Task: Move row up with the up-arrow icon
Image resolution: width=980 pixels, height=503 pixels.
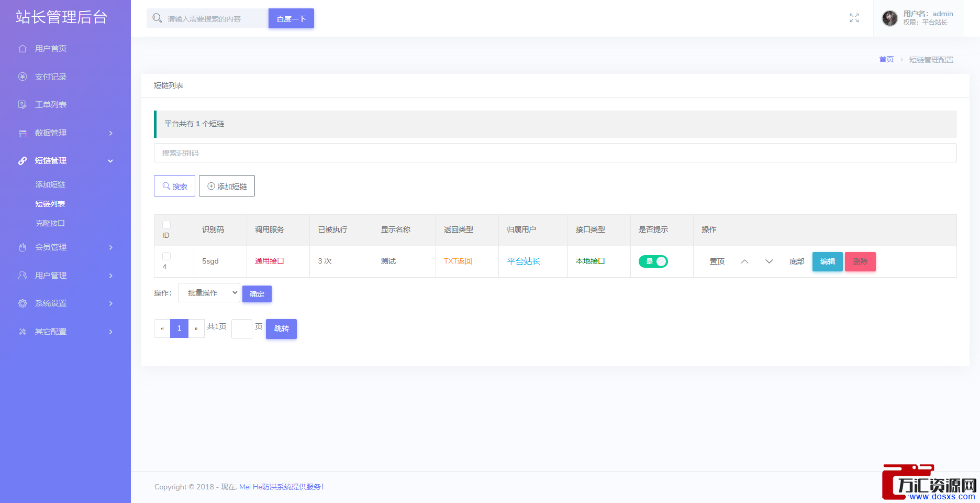Action: (744, 261)
